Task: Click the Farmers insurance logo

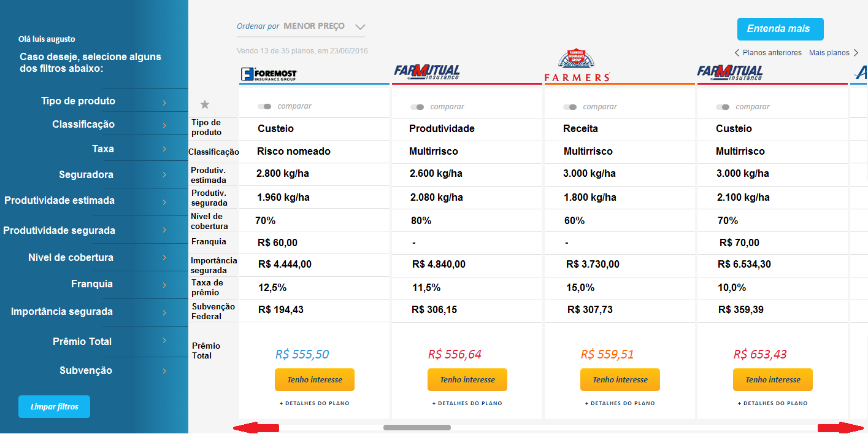Action: (x=577, y=67)
